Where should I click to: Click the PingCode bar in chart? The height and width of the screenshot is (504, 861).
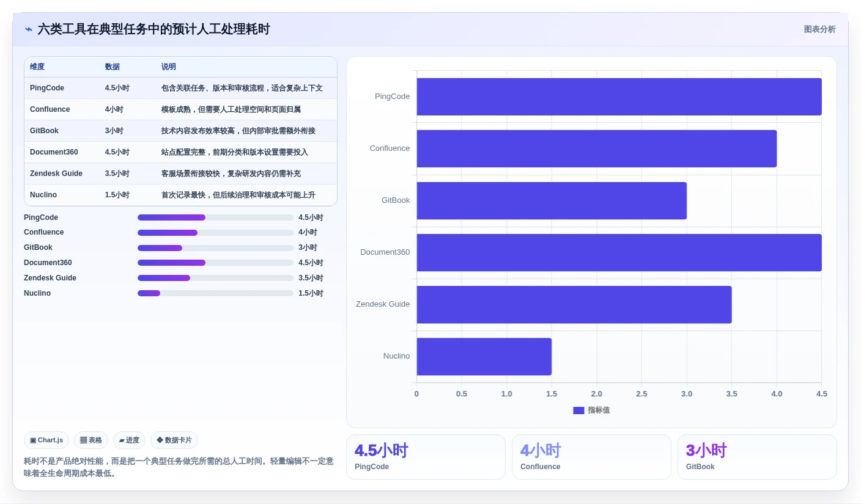(x=619, y=97)
